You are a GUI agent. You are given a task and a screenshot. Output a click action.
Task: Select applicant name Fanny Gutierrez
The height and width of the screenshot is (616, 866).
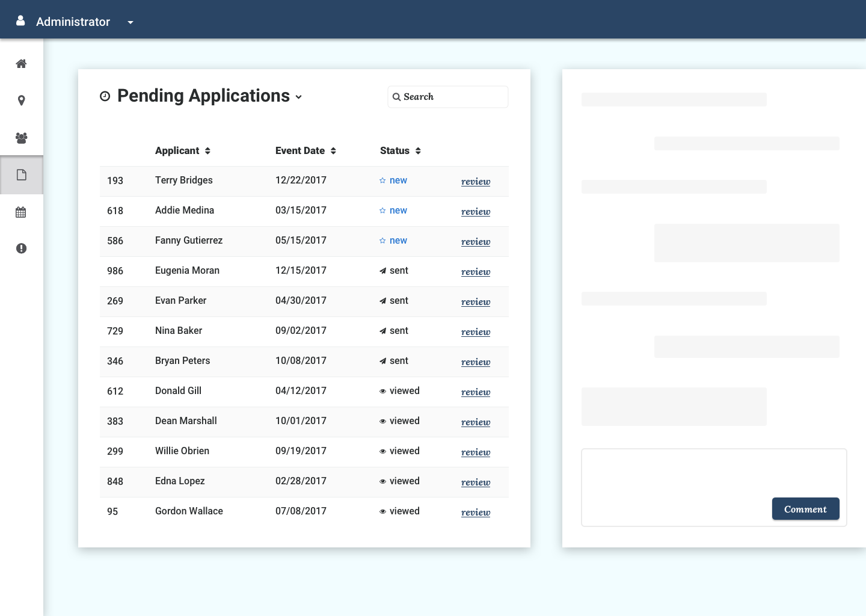click(x=189, y=241)
